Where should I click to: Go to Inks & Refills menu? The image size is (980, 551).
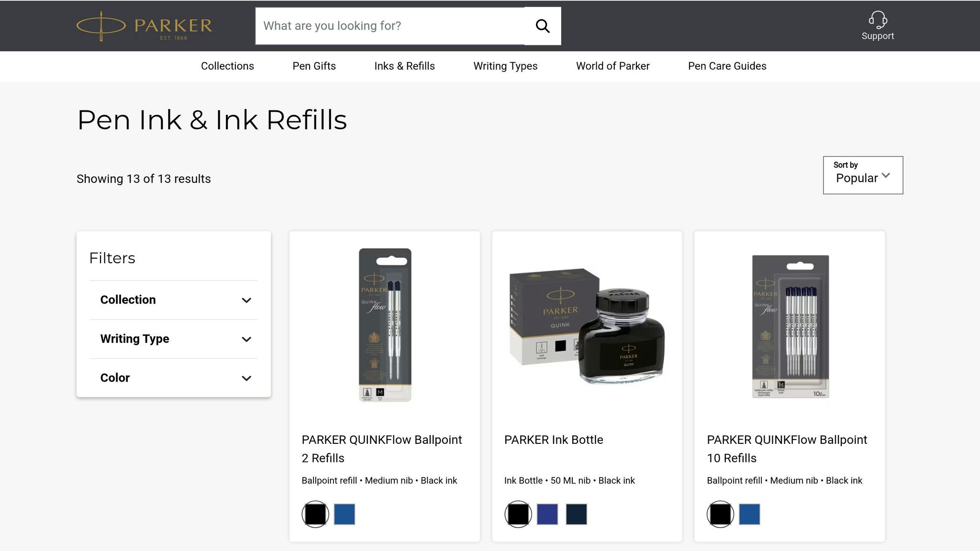point(404,66)
